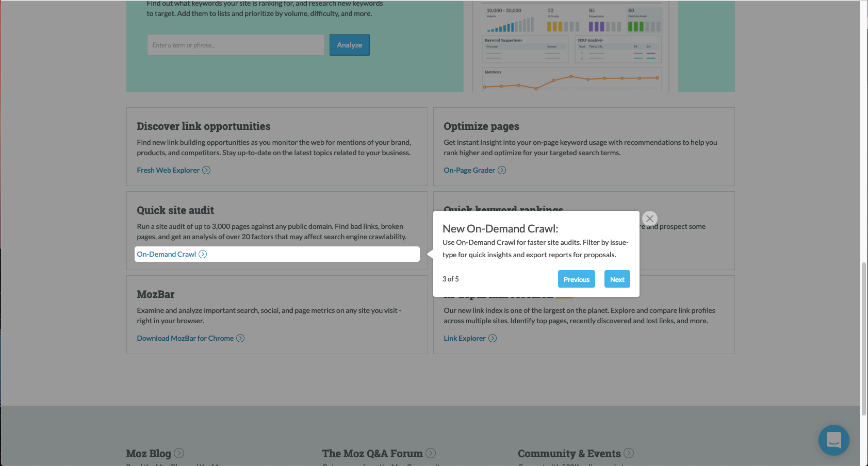Click the page vertical scrollbar thumb
This screenshot has width=868, height=466.
864,339
